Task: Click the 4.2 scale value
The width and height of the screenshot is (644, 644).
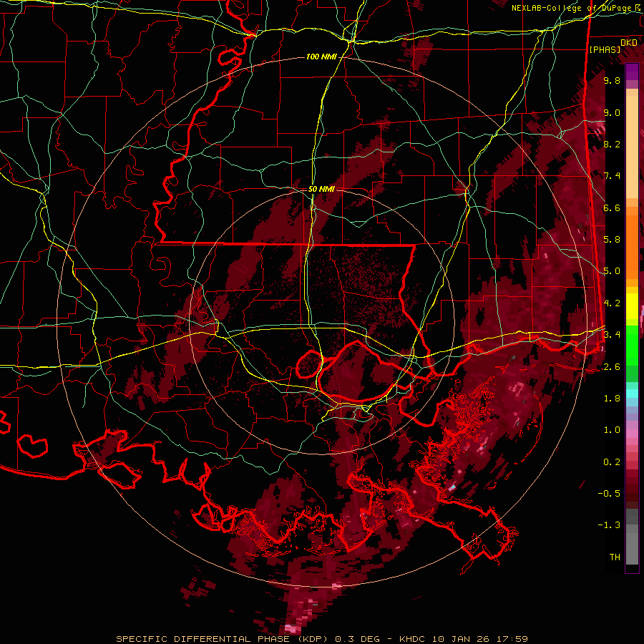Action: [x=612, y=303]
